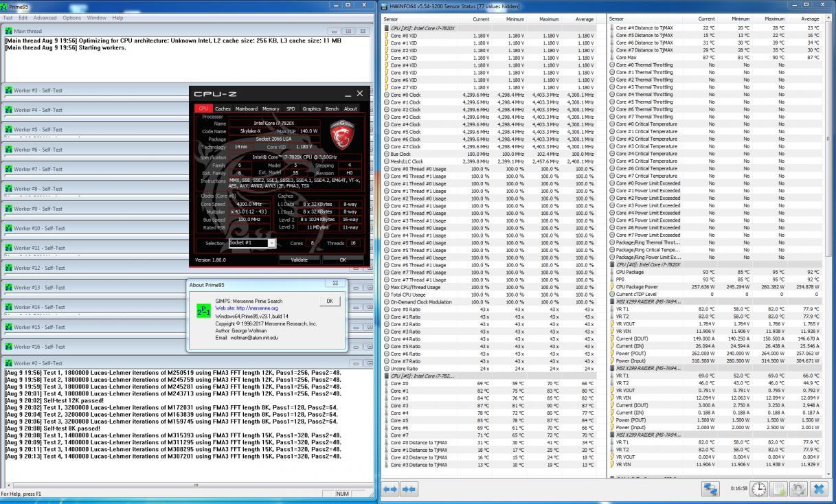Select the Max CPU/Thread Usage row
Image resolution: width=836 pixels, height=504 pixels.
489,287
